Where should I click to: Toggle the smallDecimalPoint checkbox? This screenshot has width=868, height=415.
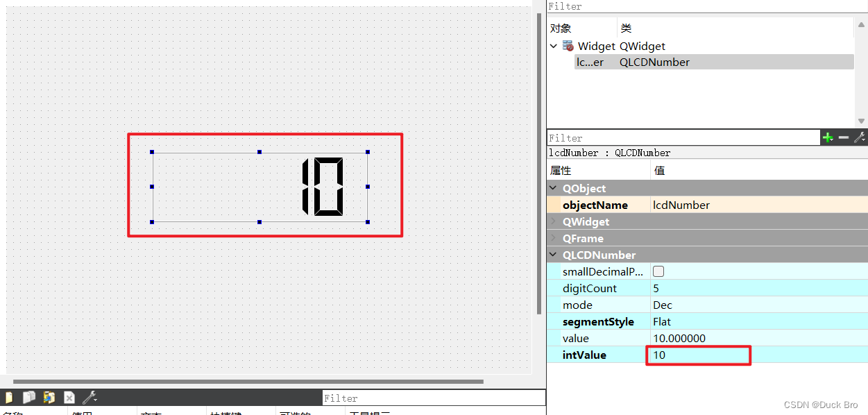point(658,271)
